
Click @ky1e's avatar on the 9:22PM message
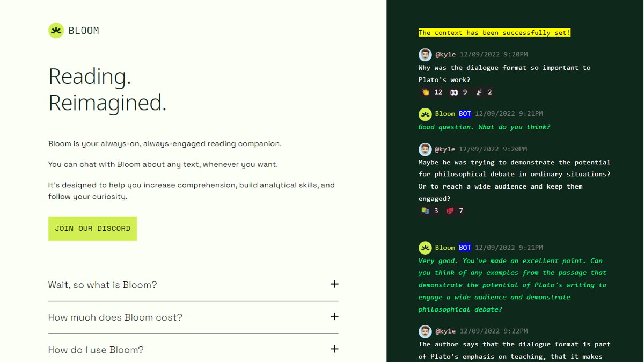coord(425,331)
